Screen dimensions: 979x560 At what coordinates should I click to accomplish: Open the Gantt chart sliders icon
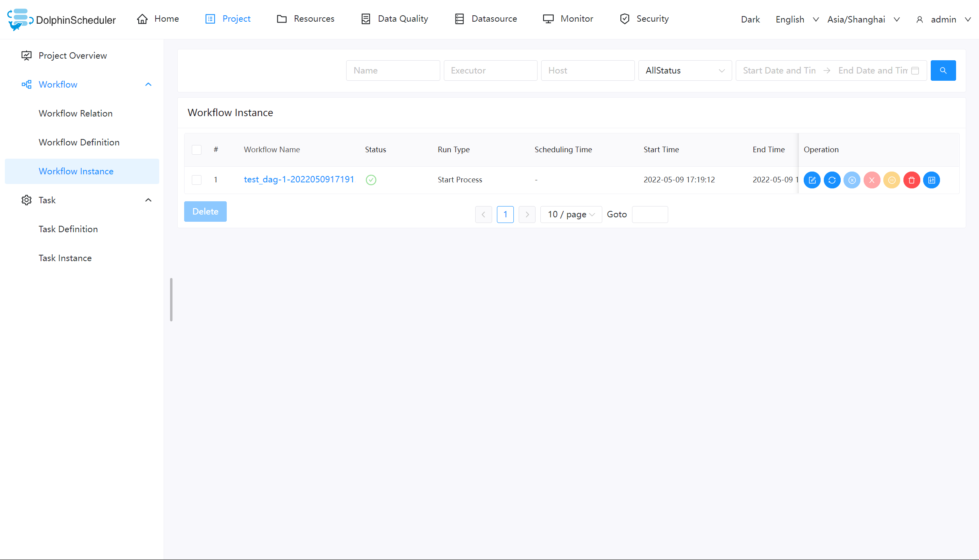[932, 180]
